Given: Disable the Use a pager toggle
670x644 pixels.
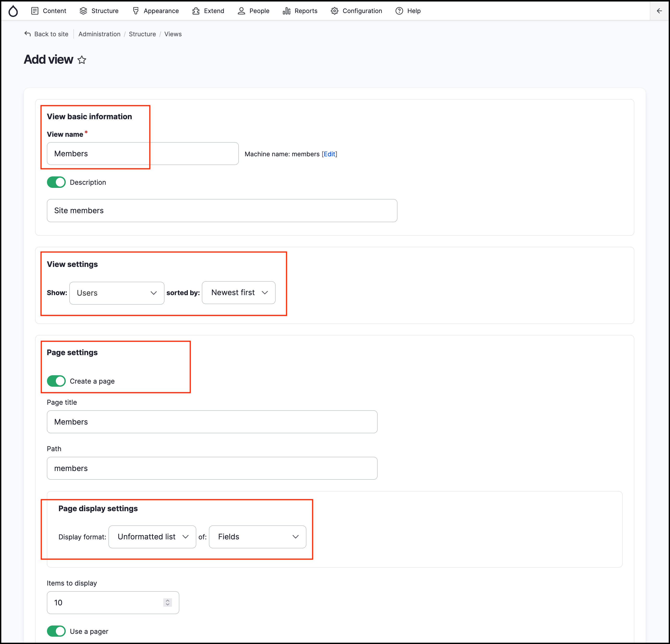Looking at the screenshot, I should click(x=56, y=631).
